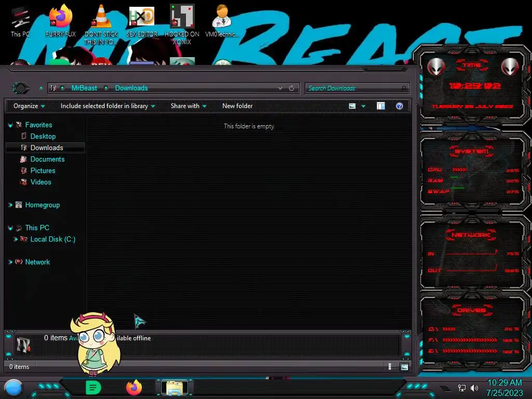Open the green notes app on taskbar
This screenshot has height=399, width=532.
(x=94, y=388)
